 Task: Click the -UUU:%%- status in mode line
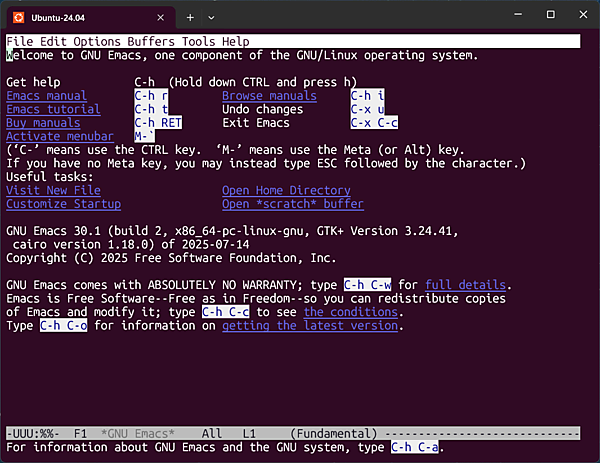33,434
